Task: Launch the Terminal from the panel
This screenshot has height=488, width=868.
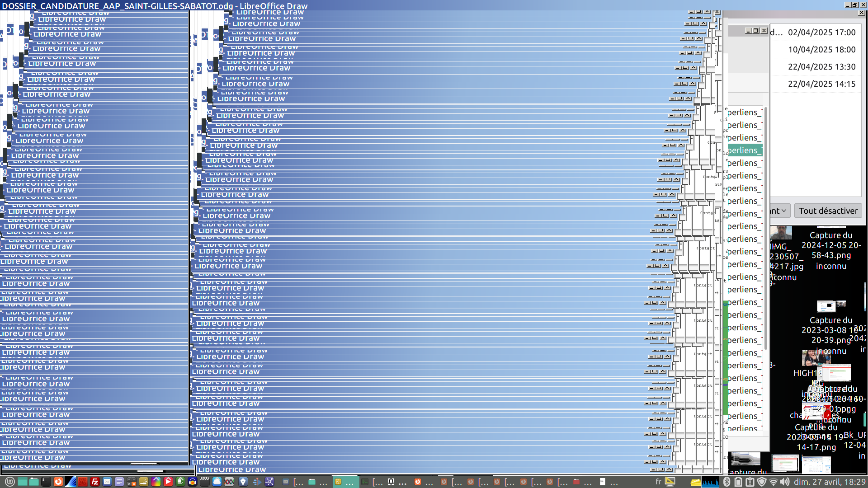Action: [x=46, y=482]
